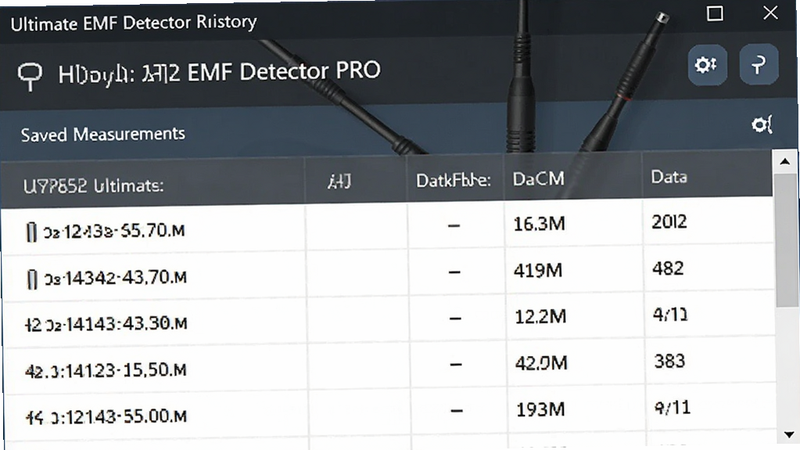Select the 482 data cell
The image size is (800, 450).
[668, 268]
